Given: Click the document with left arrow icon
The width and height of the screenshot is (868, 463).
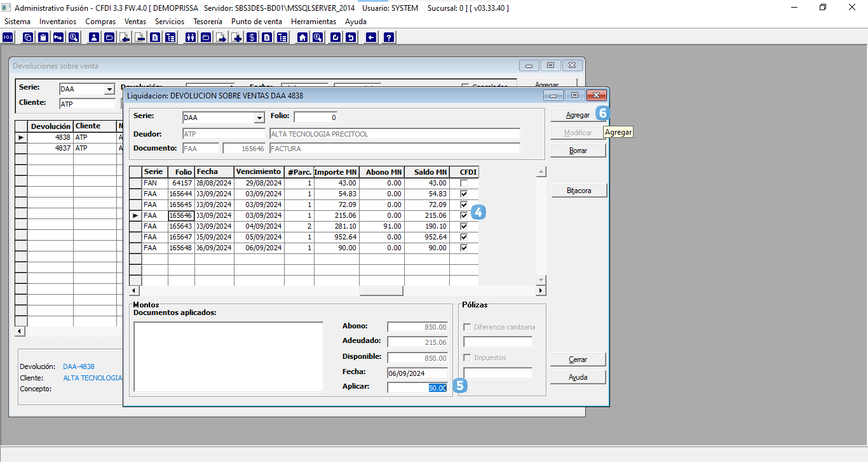Looking at the screenshot, I should (x=125, y=37).
